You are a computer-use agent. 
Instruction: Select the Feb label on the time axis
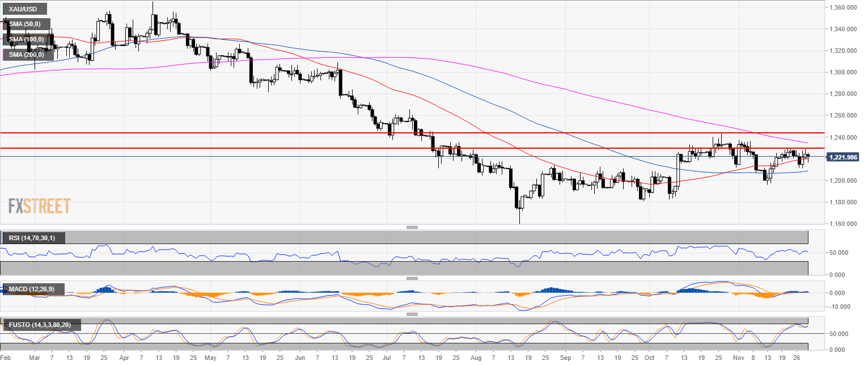(x=6, y=358)
